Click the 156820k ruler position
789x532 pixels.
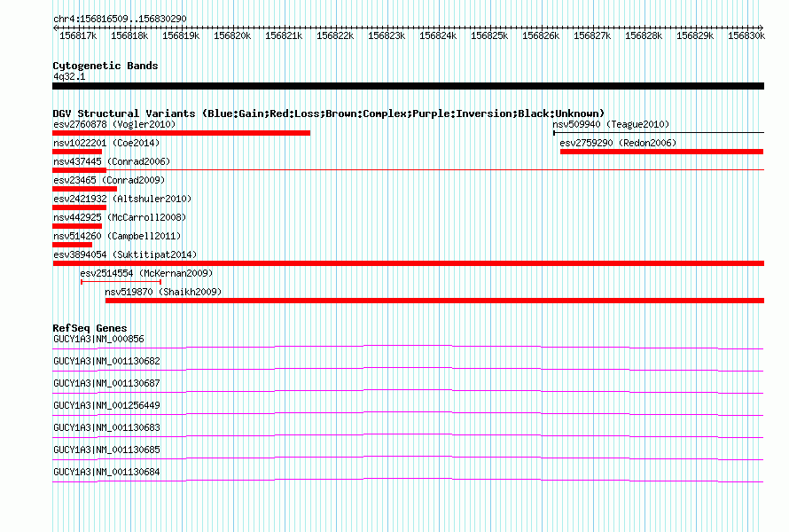[x=232, y=35]
